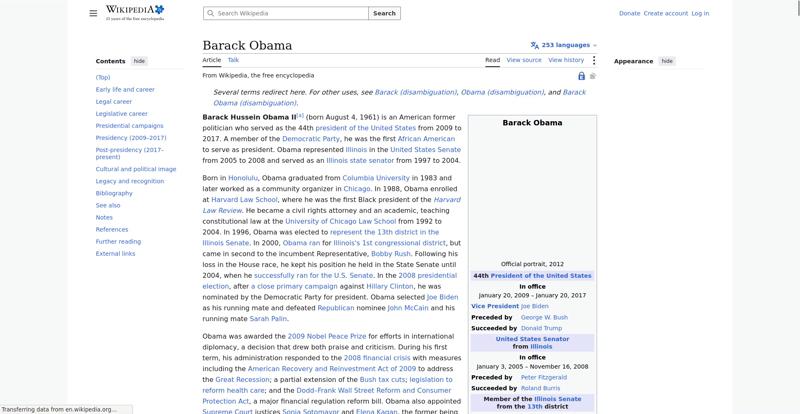Jump to Presidency (2009–2017) section
The height and width of the screenshot is (414, 800).
(131, 138)
